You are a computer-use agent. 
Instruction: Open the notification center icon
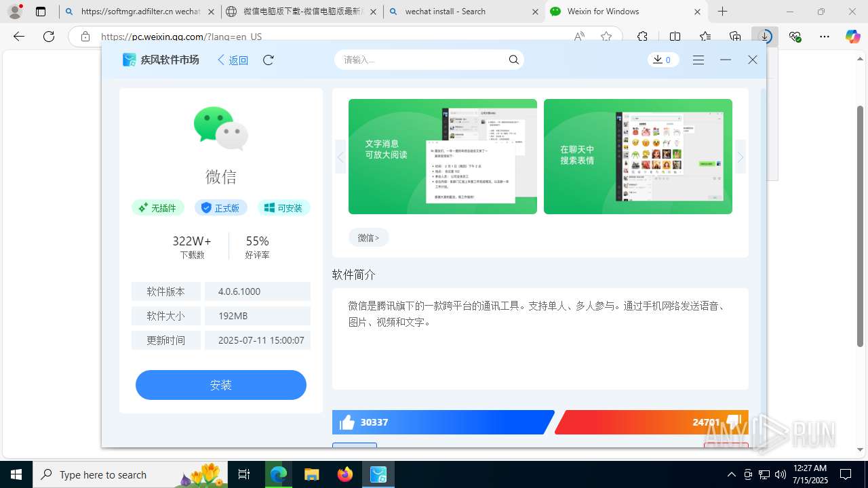846,474
